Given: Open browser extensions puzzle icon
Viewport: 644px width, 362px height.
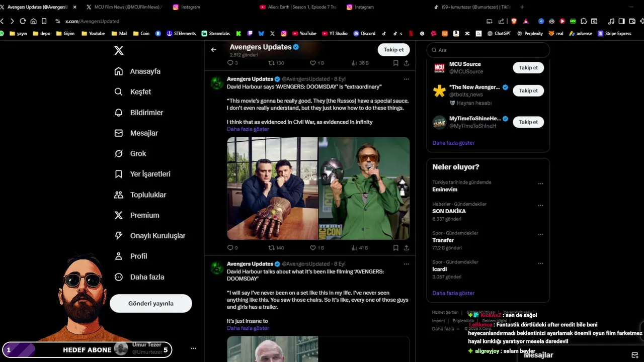Looking at the screenshot, I should [584, 21].
